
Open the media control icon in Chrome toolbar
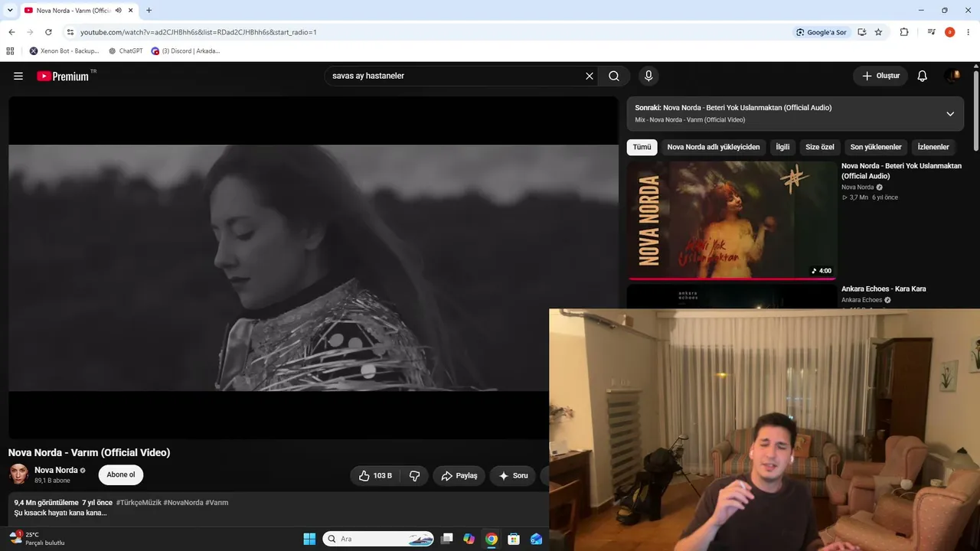931,32
